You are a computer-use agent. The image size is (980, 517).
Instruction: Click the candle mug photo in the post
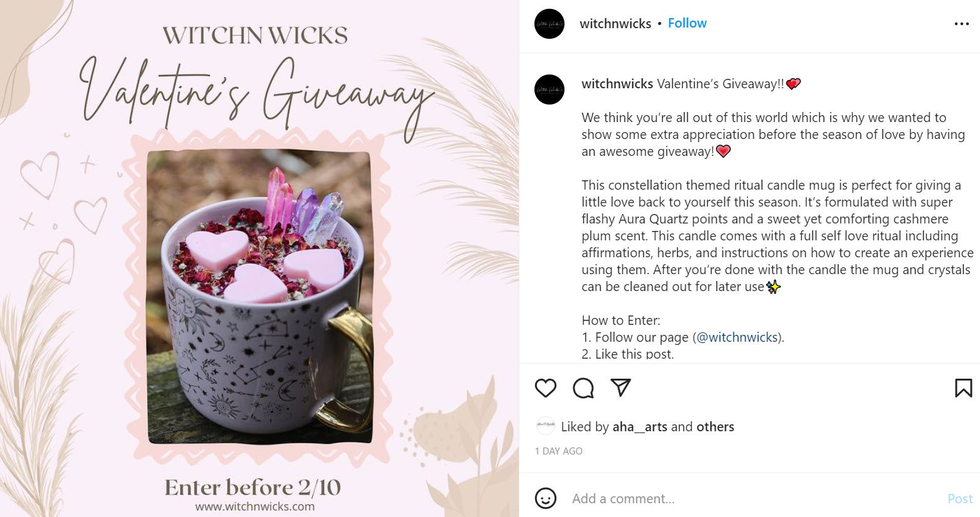pyautogui.click(x=260, y=297)
